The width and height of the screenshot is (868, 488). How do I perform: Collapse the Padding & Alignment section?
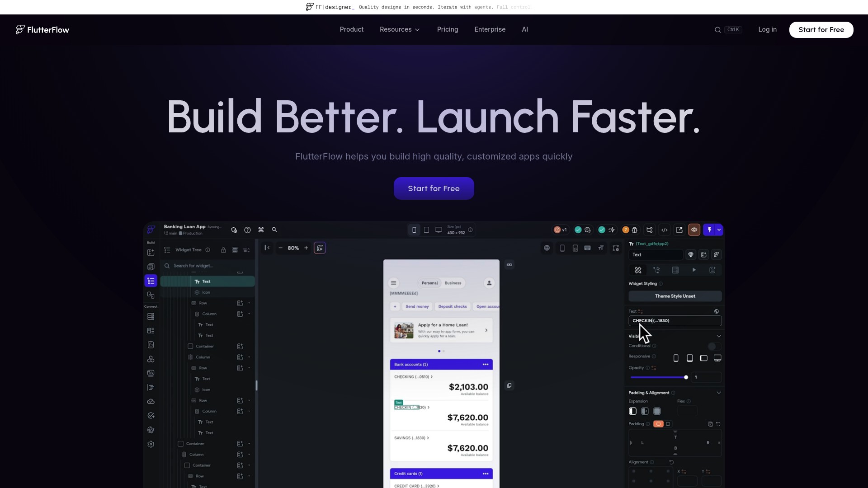tap(719, 393)
